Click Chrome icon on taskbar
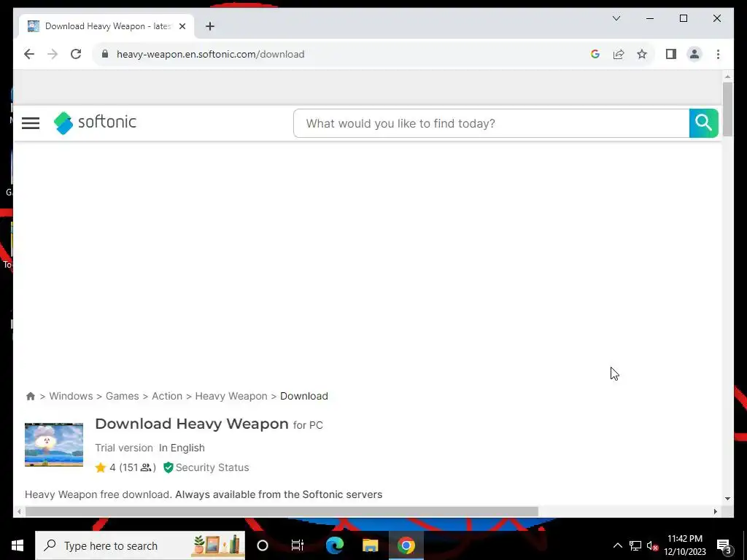 [406, 545]
